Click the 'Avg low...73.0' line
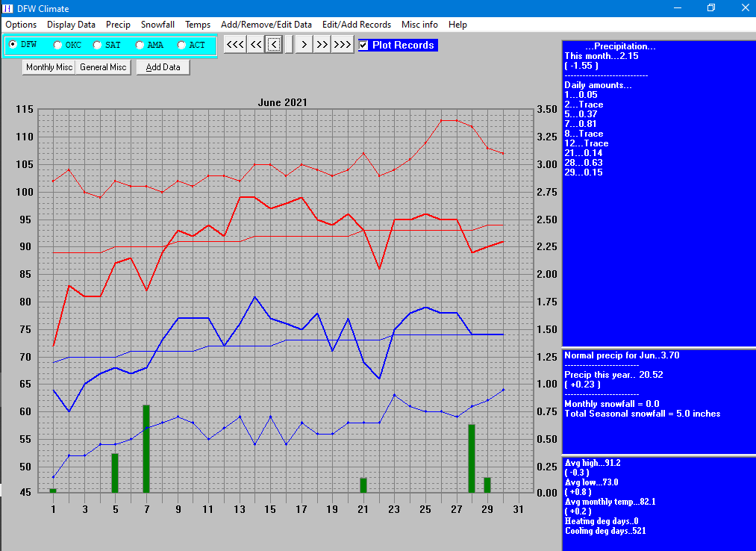 click(591, 482)
